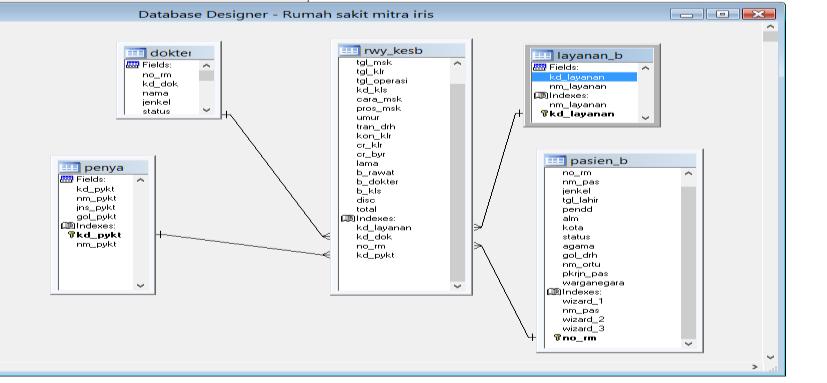Click up scroll arrow in rwy_kesb table
Image resolution: width=827 pixels, height=383 pixels.
[457, 64]
